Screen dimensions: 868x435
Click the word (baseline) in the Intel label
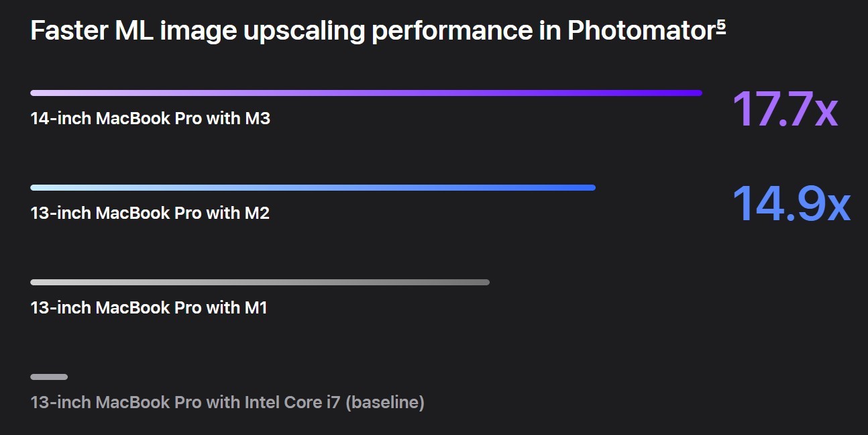coord(385,403)
